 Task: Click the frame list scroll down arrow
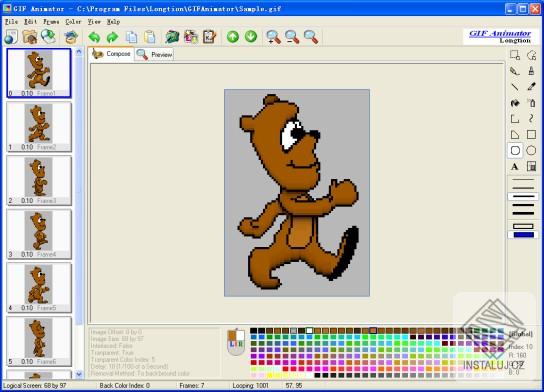79,374
